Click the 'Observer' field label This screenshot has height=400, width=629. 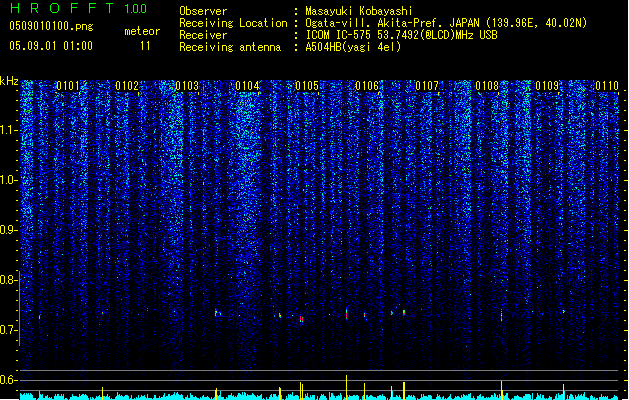[x=203, y=11]
